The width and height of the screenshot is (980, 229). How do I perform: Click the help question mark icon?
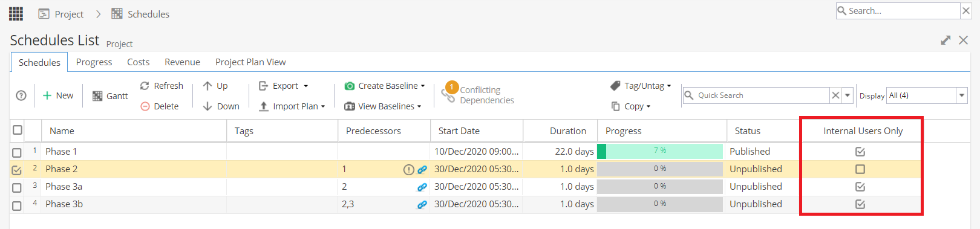coord(21,95)
